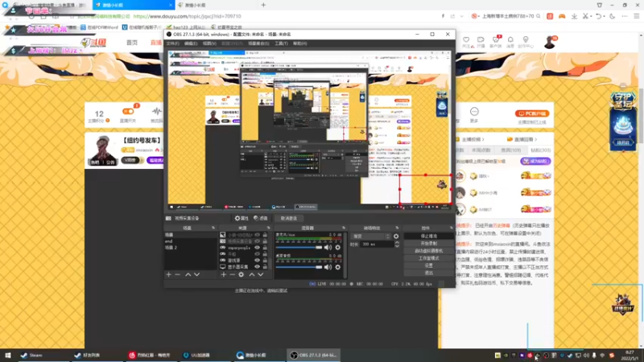
Task: Open the browser downloads icon
Action: point(574,16)
